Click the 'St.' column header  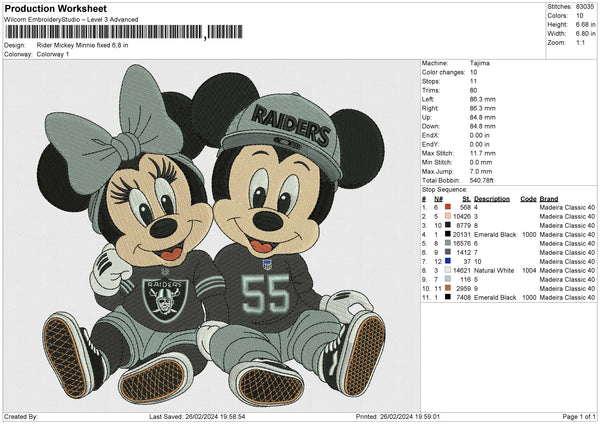[x=466, y=199]
